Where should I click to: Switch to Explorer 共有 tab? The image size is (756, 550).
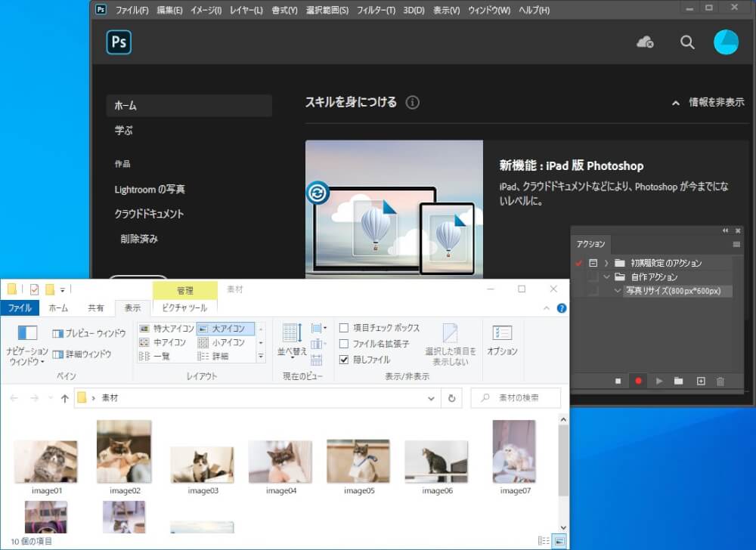95,307
